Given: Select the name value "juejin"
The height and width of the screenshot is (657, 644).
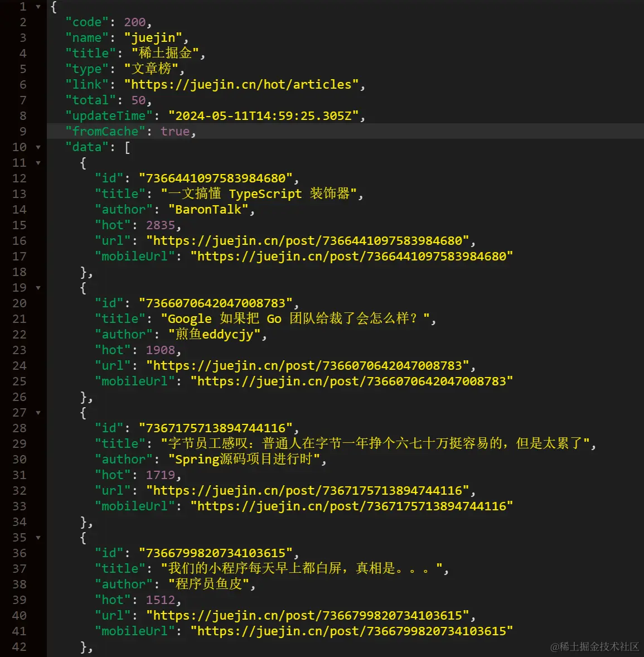Looking at the screenshot, I should click(153, 38).
